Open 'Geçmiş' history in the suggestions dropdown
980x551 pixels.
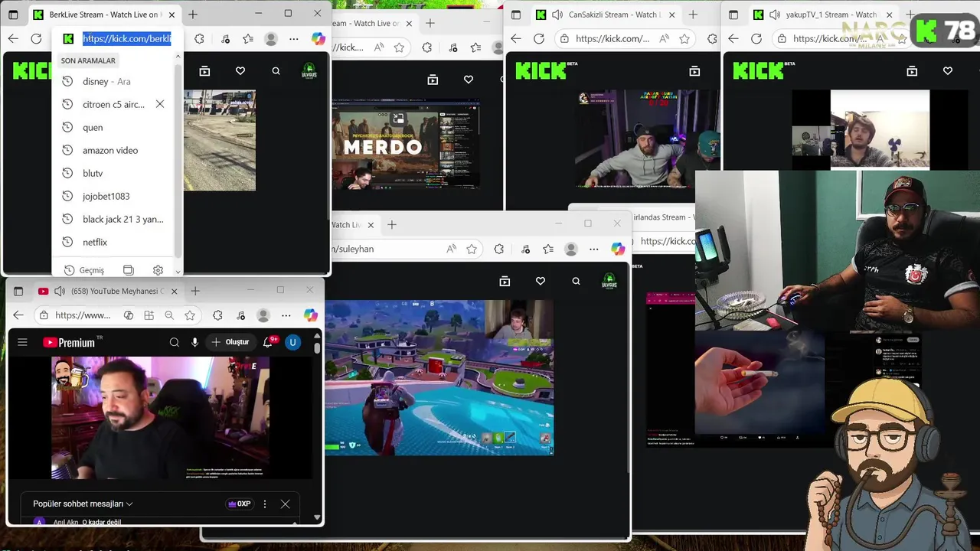pyautogui.click(x=84, y=270)
